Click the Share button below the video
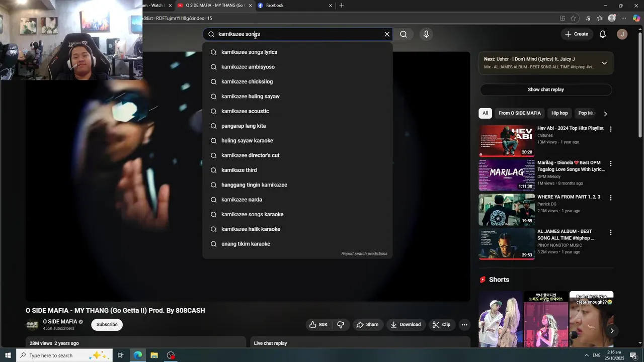This screenshot has height=362, width=644. [367, 325]
